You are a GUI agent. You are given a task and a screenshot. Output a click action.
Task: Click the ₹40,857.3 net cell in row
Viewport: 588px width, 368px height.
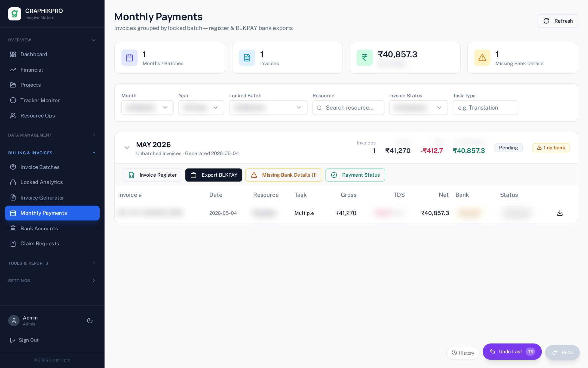(435, 213)
